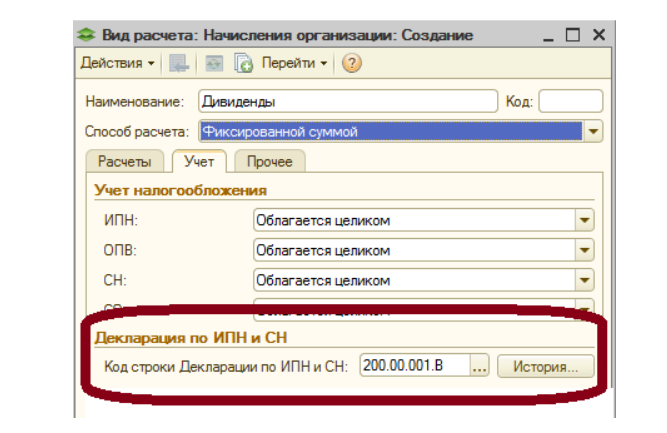Expand the Способ расчета dropdown

[x=593, y=131]
